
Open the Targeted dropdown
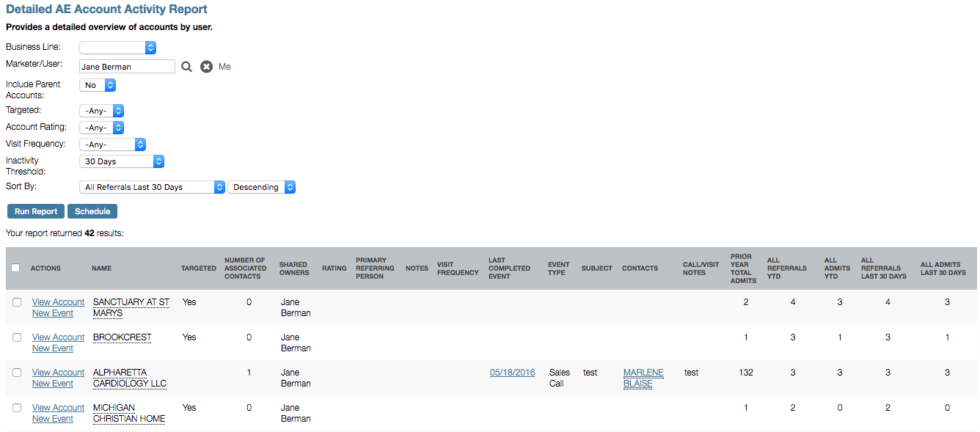coord(101,111)
